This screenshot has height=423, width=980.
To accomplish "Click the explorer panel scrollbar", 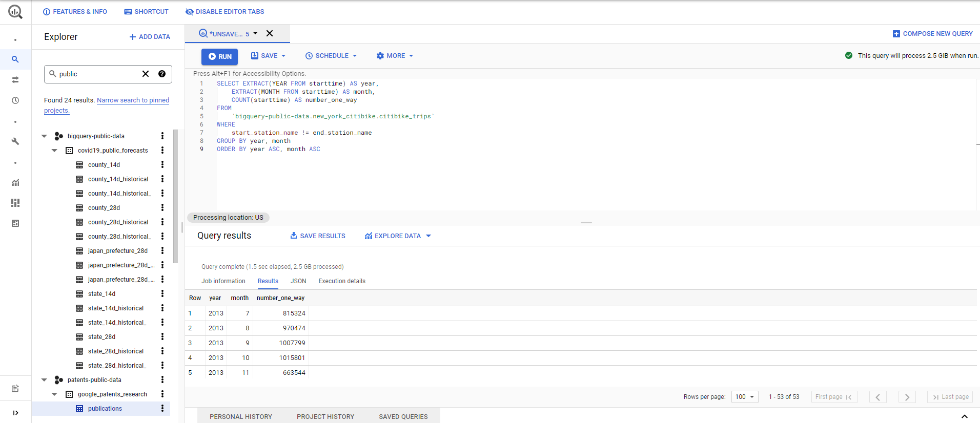I will pyautogui.click(x=176, y=196).
